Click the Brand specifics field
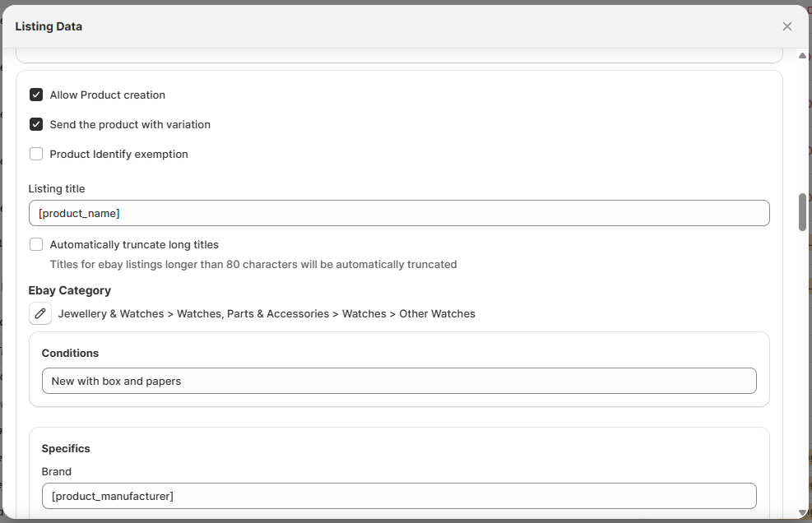Viewport: 812px width, 523px height. [398, 496]
